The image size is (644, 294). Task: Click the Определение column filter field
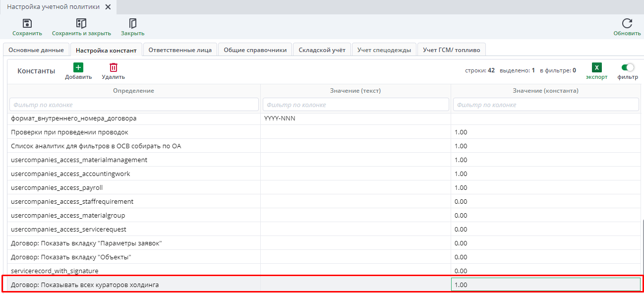coord(134,105)
